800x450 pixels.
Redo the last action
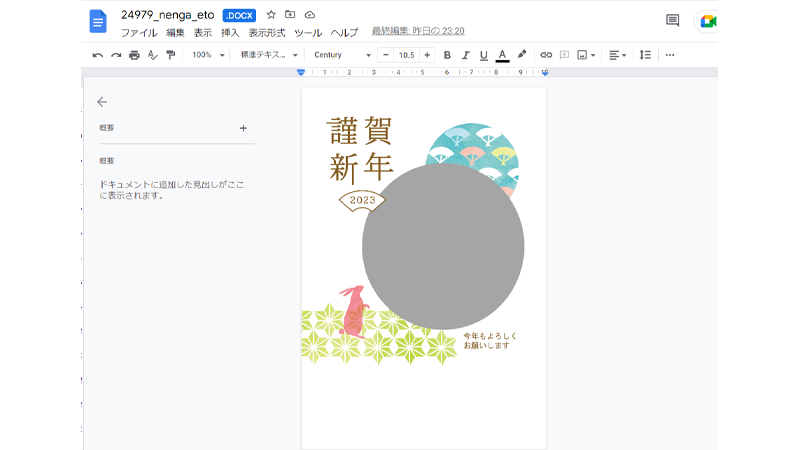(x=116, y=55)
